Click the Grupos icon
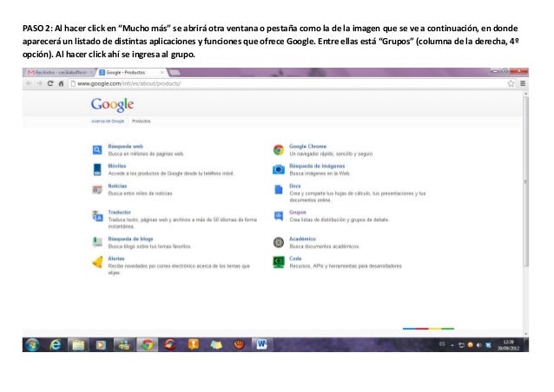 coord(279,216)
